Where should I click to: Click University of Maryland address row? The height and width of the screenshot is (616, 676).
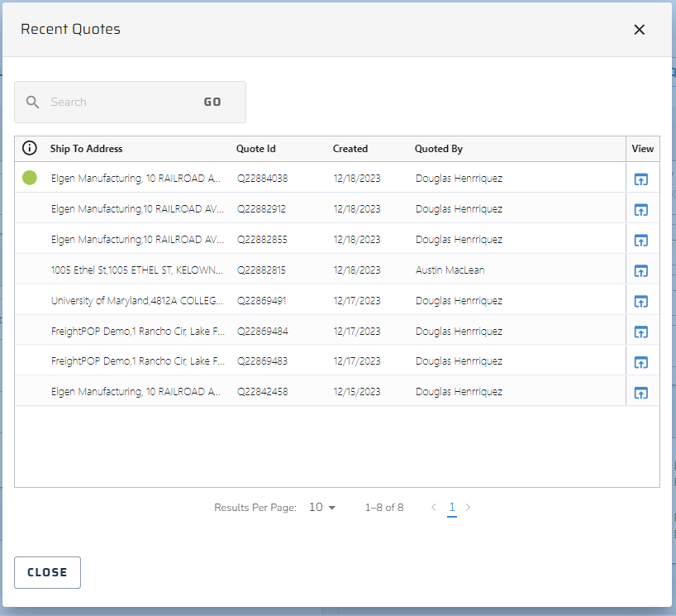[x=137, y=301]
